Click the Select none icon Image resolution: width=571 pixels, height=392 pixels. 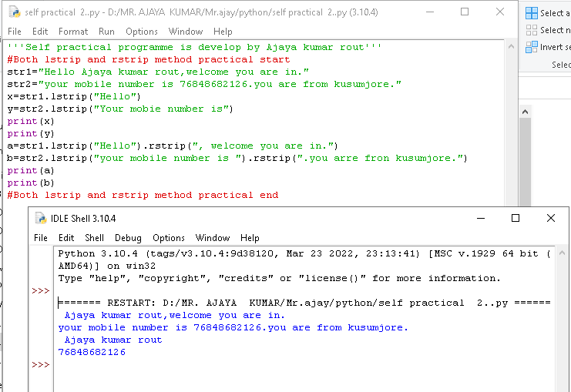[x=531, y=30]
